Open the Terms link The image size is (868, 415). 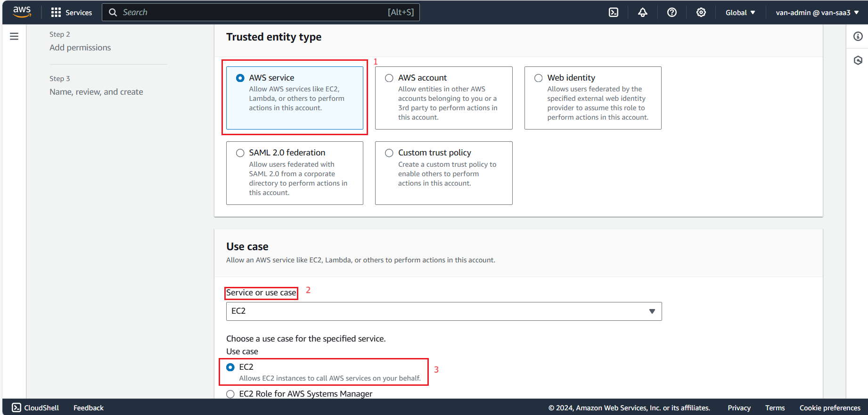pyautogui.click(x=775, y=408)
